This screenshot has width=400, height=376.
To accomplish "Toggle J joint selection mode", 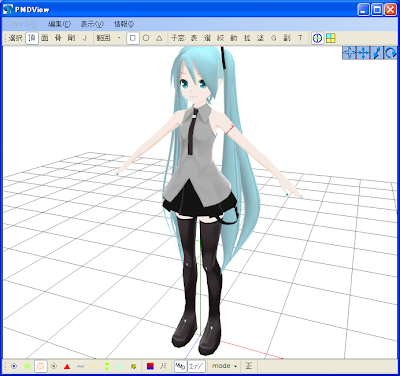I will coord(84,38).
